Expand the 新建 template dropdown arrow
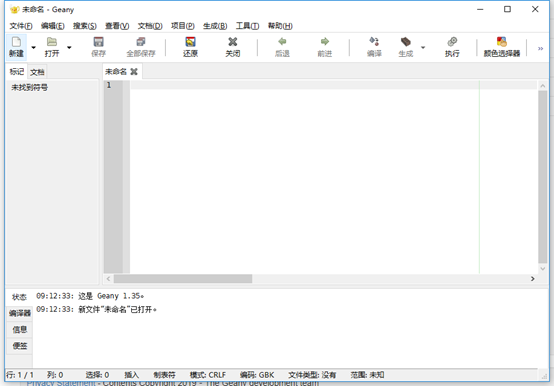 pyautogui.click(x=34, y=47)
